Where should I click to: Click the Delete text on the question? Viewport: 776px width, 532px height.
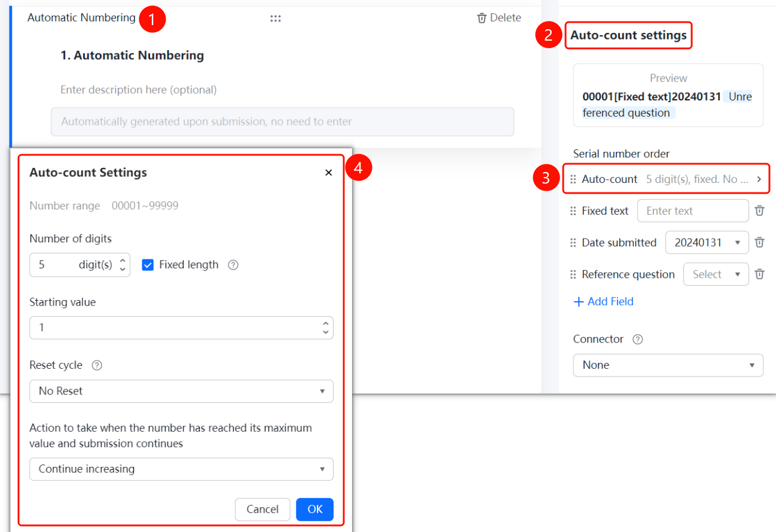tap(505, 18)
